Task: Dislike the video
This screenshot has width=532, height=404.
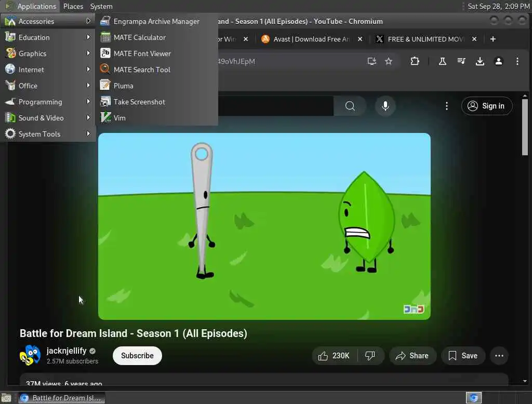Action: pos(370,356)
